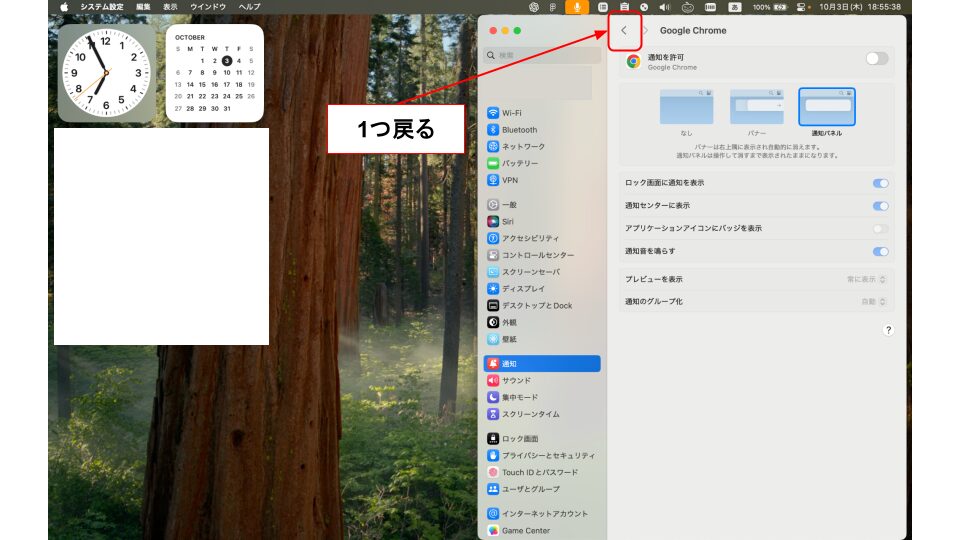The width and height of the screenshot is (960, 540).
Task: Toggle 通知センターに表示 switch
Action: click(x=880, y=206)
